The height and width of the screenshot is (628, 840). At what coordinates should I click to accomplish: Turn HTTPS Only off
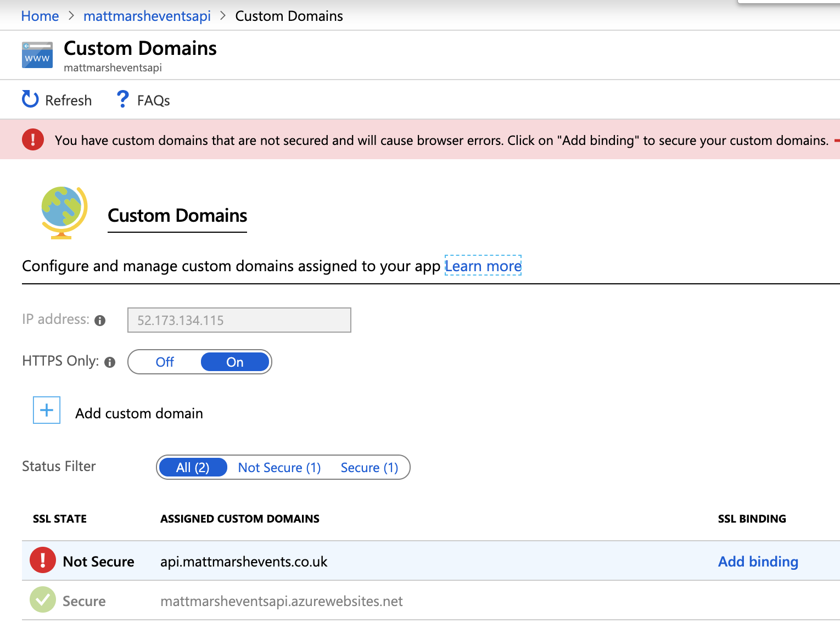165,362
